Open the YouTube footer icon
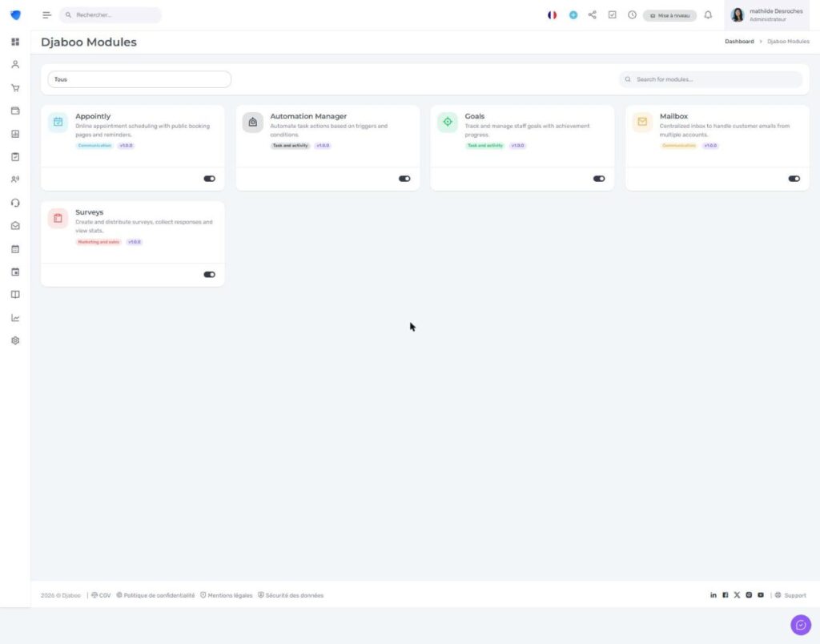 (x=761, y=595)
